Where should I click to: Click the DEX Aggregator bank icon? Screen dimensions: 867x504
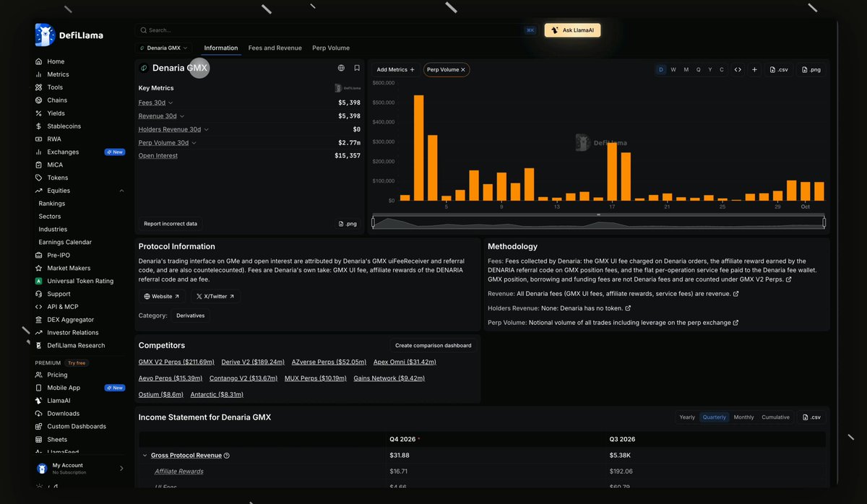click(39, 320)
